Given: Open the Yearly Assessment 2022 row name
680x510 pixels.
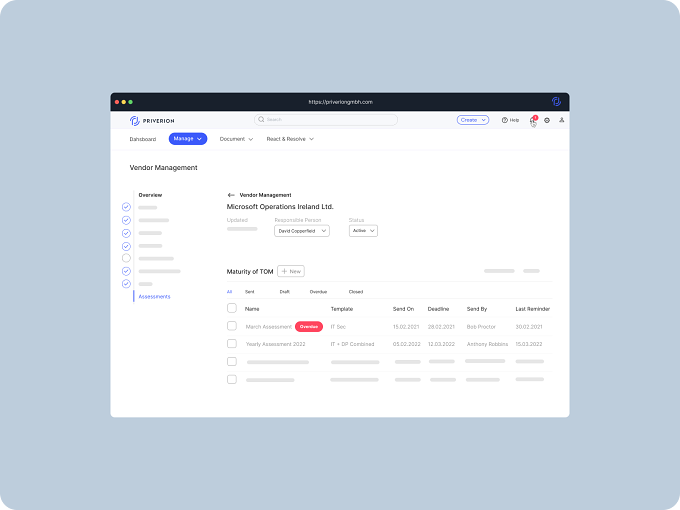Looking at the screenshot, I should 275,344.
